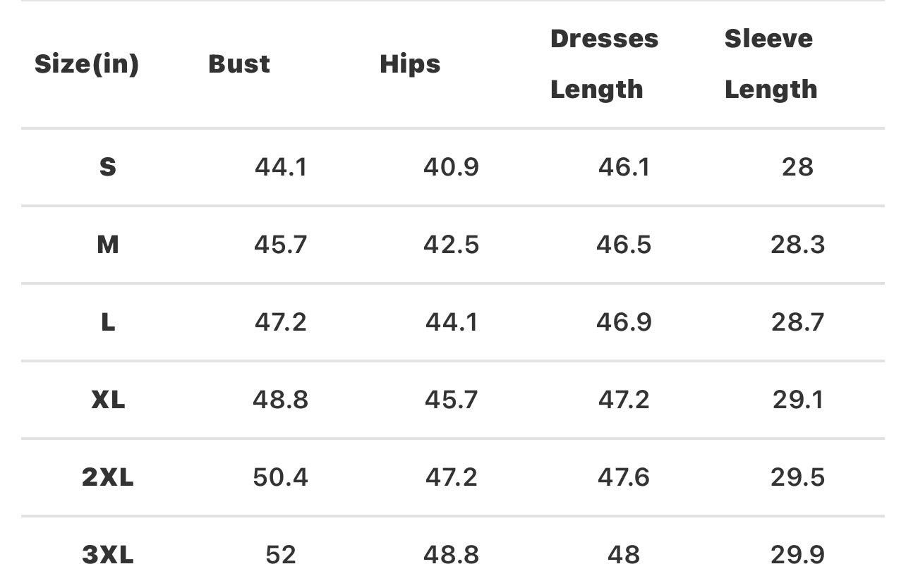Select the XL size row label
906x588 pixels.
pos(107,400)
